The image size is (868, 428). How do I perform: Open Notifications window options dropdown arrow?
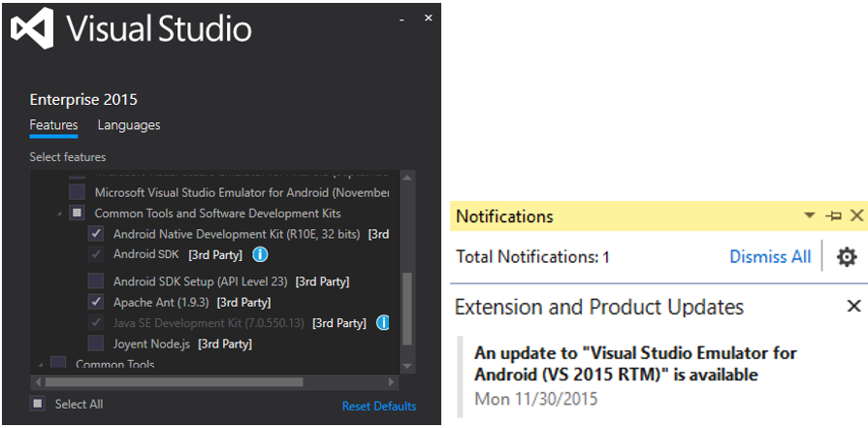810,216
